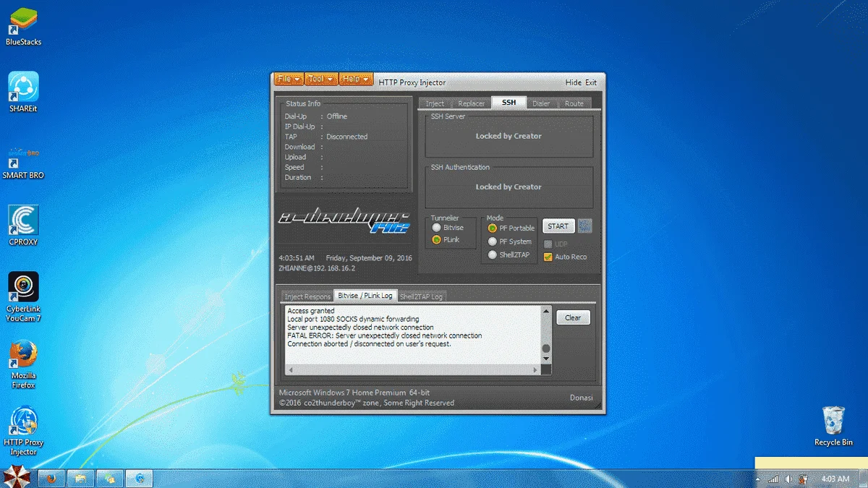Open the File dropdown menu

point(289,79)
